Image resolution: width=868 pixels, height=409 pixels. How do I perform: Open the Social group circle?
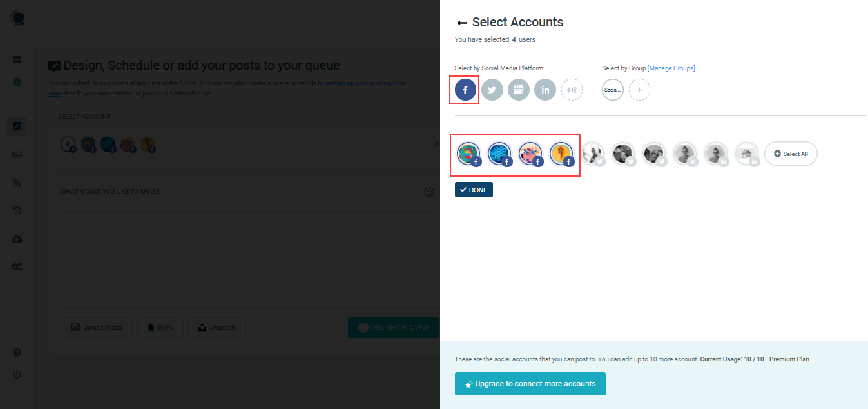click(x=612, y=90)
